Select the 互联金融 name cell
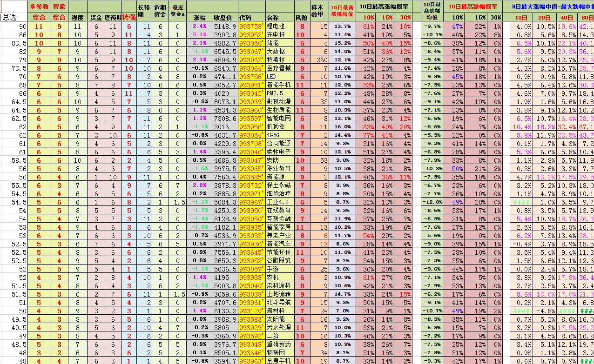The height and width of the screenshot is (364, 594). (280, 219)
